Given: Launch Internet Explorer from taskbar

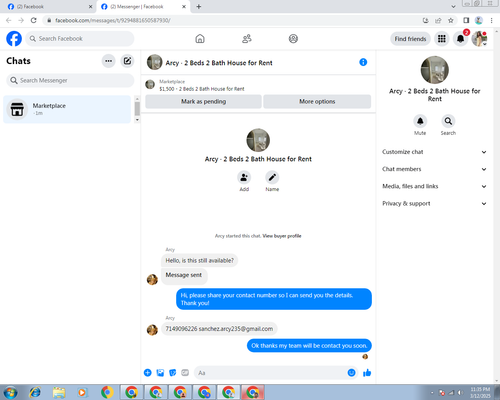Looking at the screenshot, I should tap(35, 392).
